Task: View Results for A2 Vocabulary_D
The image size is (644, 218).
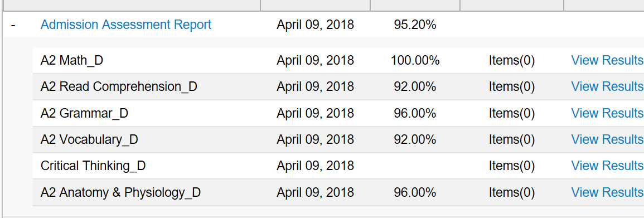Action: coord(607,139)
